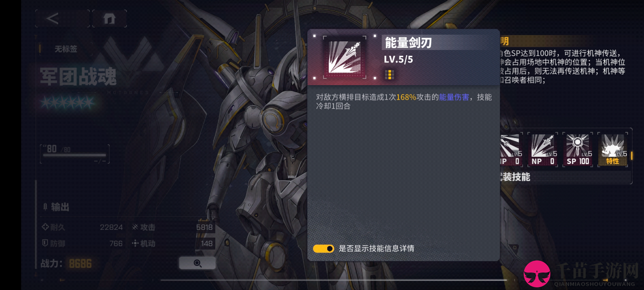Select the SP 100 skill icon

click(578, 150)
